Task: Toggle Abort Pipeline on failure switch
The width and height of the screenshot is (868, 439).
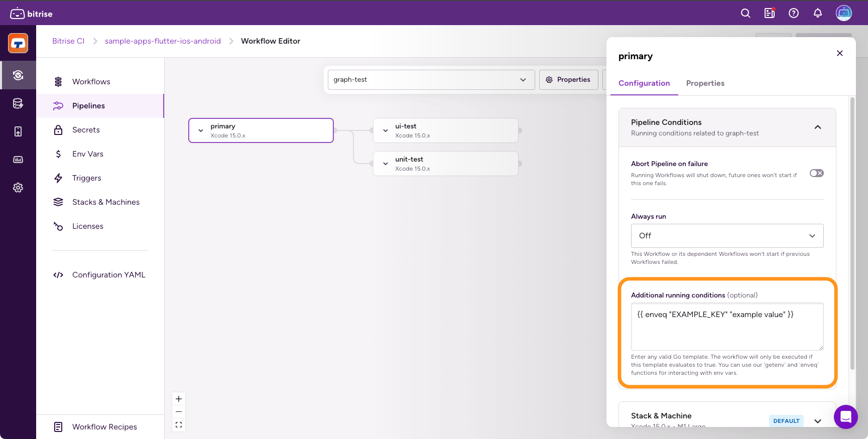Action: pos(816,173)
